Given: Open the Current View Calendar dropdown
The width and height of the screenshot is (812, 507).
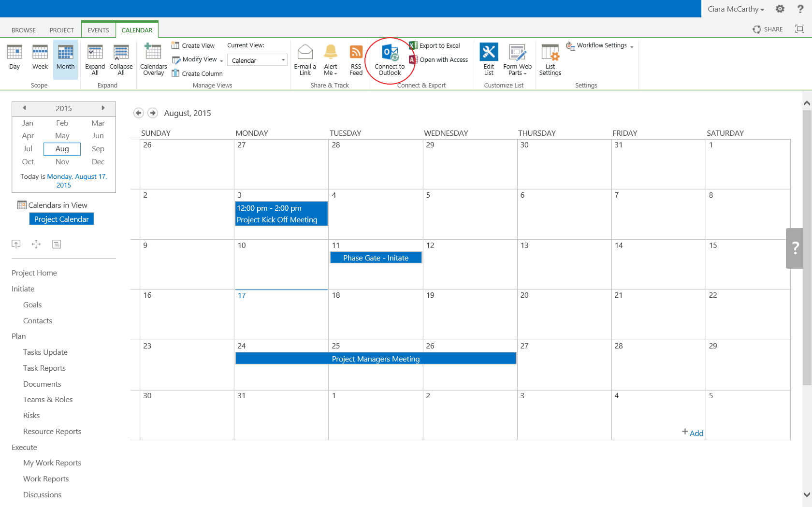Looking at the screenshot, I should 257,60.
